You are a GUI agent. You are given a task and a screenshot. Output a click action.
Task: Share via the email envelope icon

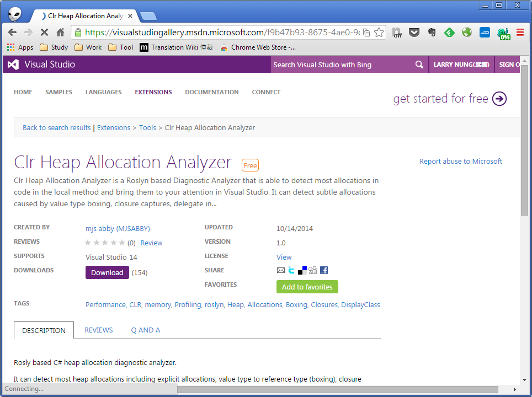(x=280, y=270)
